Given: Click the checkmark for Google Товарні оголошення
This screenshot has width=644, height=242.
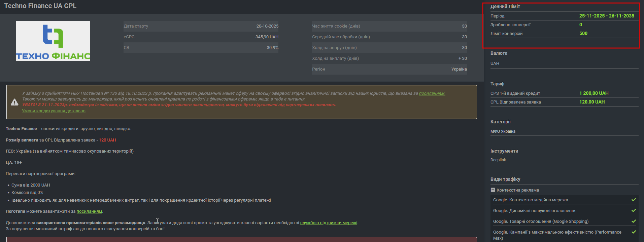Looking at the screenshot, I should [x=634, y=221].
